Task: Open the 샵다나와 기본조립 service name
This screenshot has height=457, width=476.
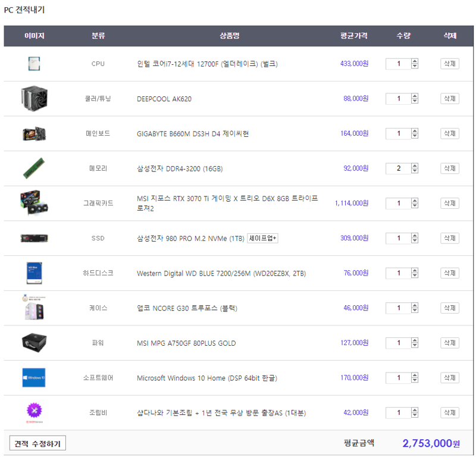Action: pos(221,413)
